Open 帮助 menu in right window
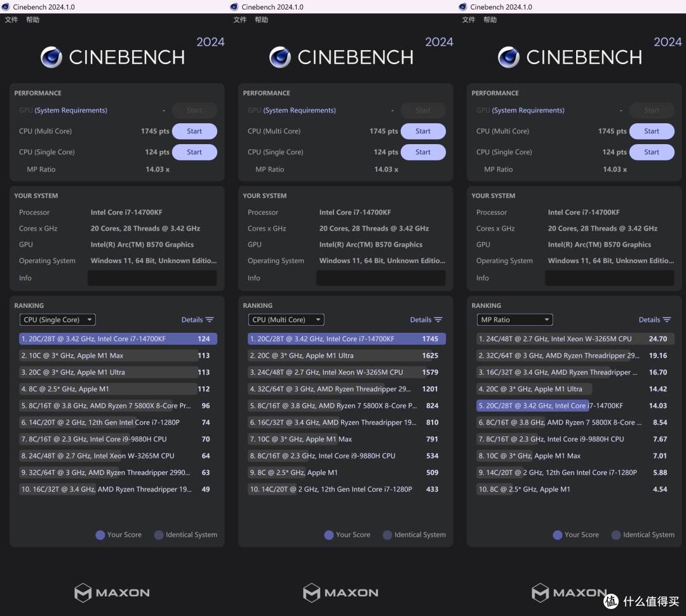 point(490,20)
